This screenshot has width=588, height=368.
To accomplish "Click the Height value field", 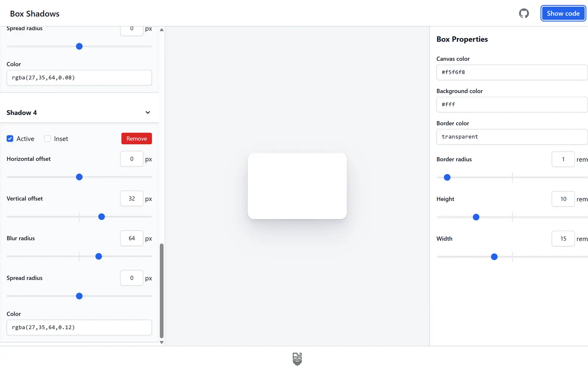I will (563, 199).
